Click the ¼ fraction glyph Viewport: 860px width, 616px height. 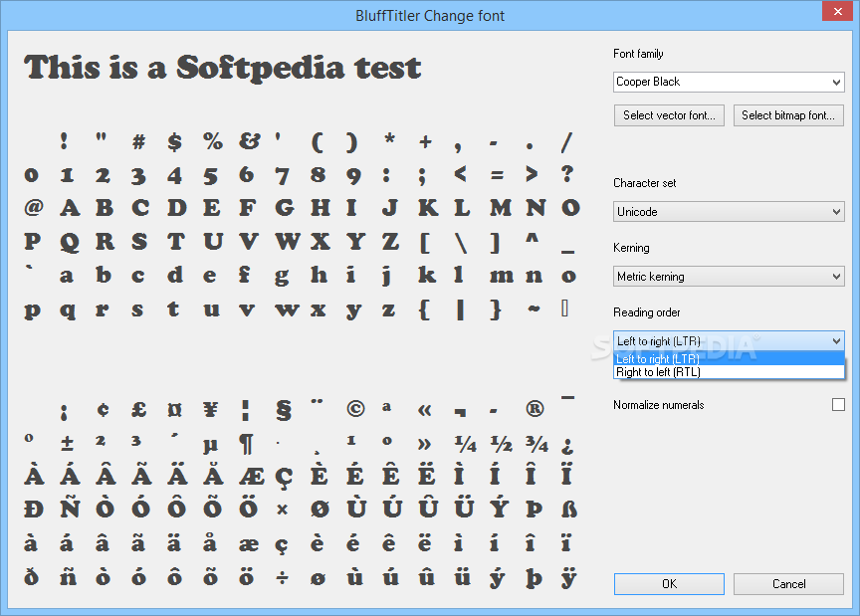pyautogui.click(x=465, y=444)
